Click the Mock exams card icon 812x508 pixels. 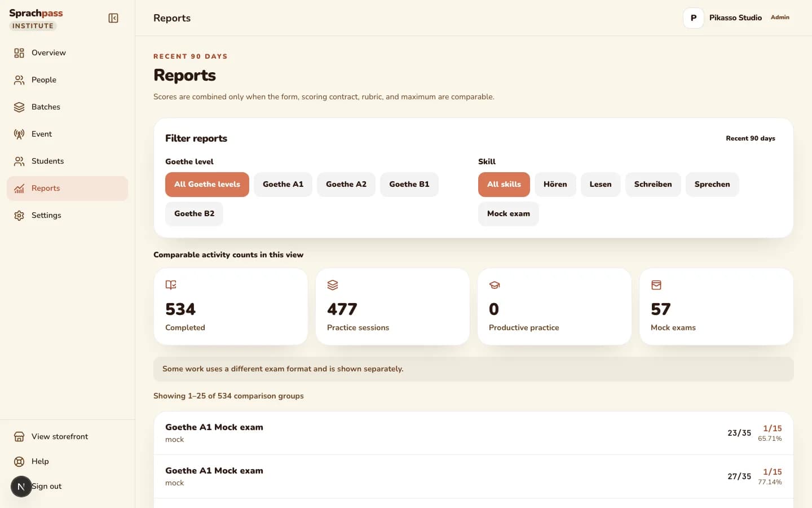[656, 285]
